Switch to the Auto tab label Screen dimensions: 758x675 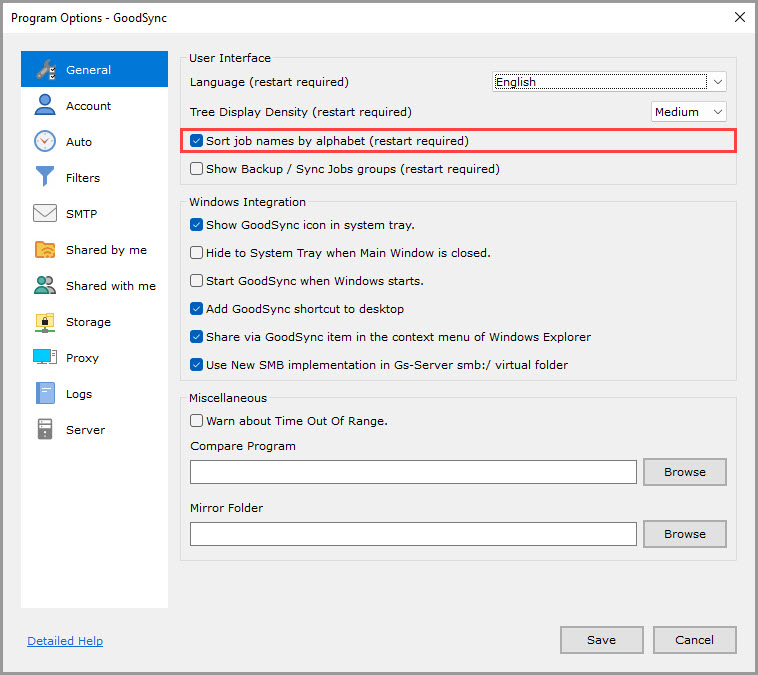click(x=79, y=142)
